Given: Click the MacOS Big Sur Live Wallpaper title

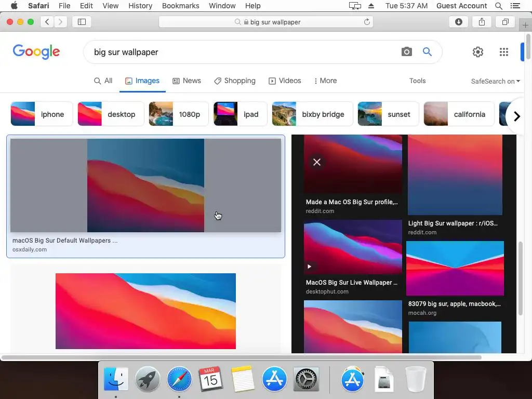Looking at the screenshot, I should coord(352,282).
